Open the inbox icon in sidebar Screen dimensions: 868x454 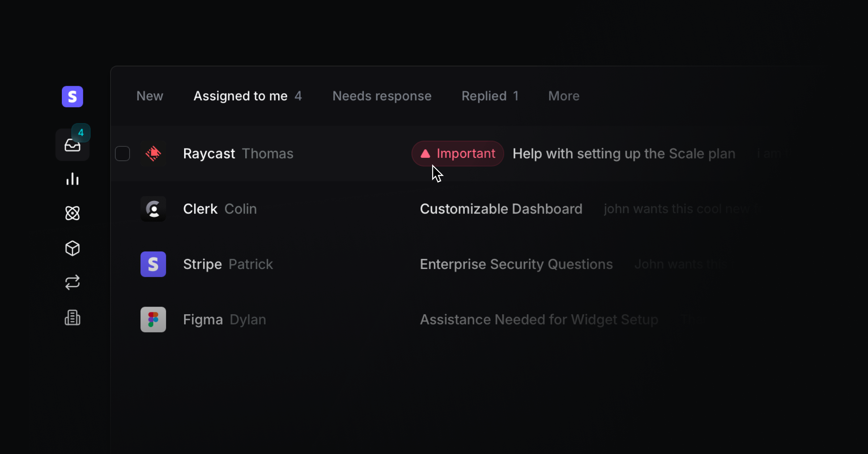pyautogui.click(x=72, y=145)
